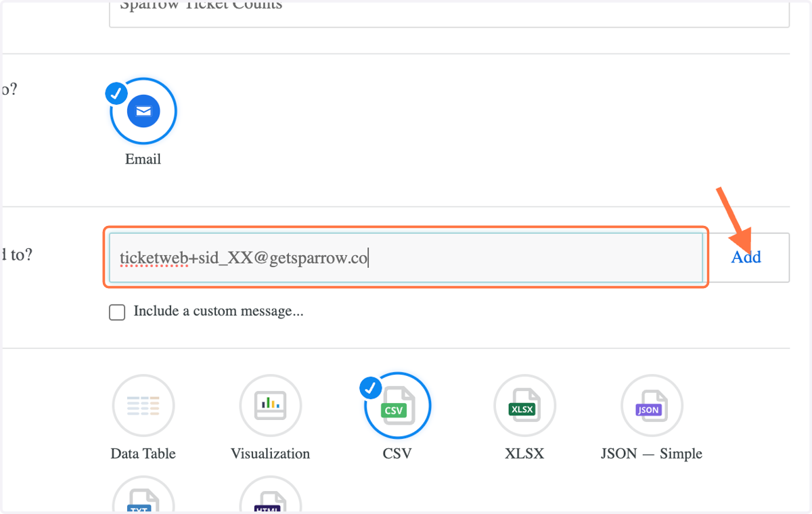Click the Visualization label
The height and width of the screenshot is (514, 812).
point(271,454)
